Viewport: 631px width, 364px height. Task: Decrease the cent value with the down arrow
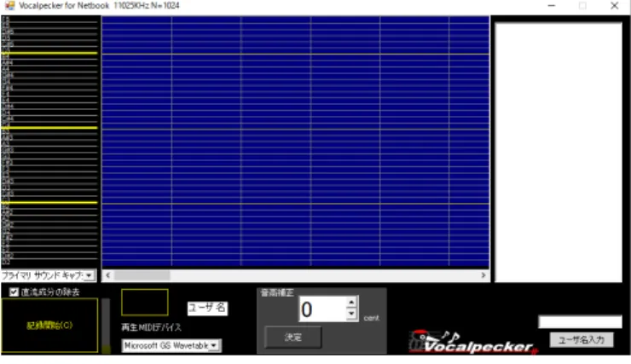pyautogui.click(x=351, y=314)
